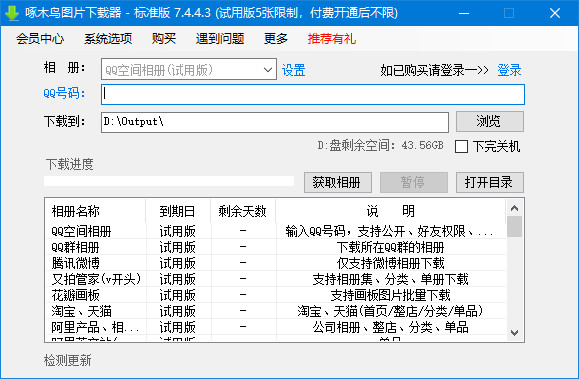Open the 会员中心 menu
The height and width of the screenshot is (379, 579).
40,38
